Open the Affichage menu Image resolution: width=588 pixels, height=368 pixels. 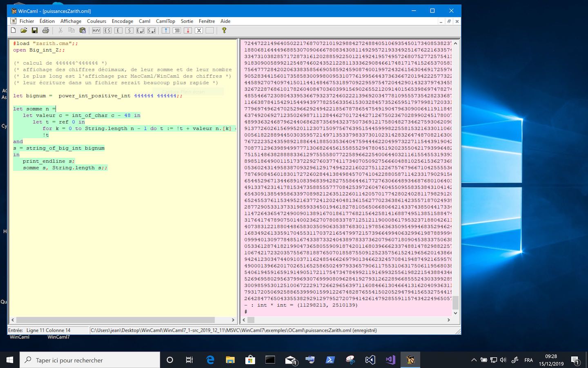tap(71, 21)
